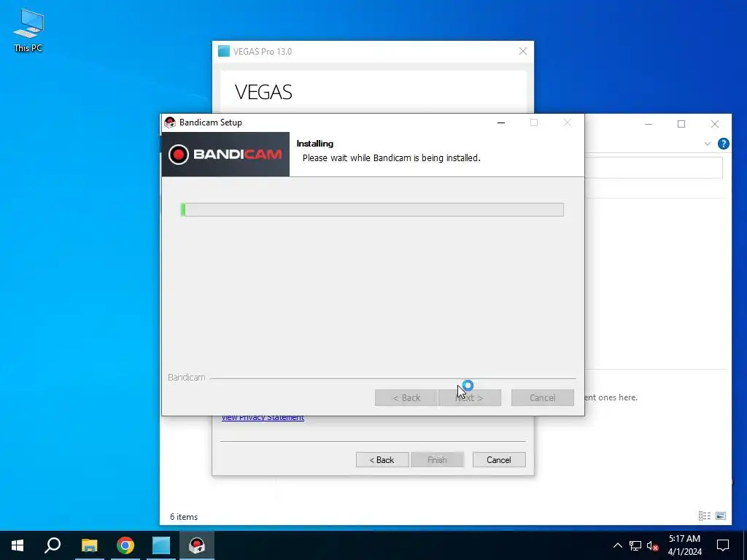Expand the Explorer ribbon chevron
The image size is (747, 560).
(708, 144)
